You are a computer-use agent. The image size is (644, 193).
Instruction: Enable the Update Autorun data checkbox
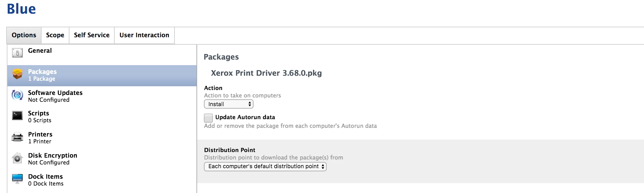click(x=208, y=118)
